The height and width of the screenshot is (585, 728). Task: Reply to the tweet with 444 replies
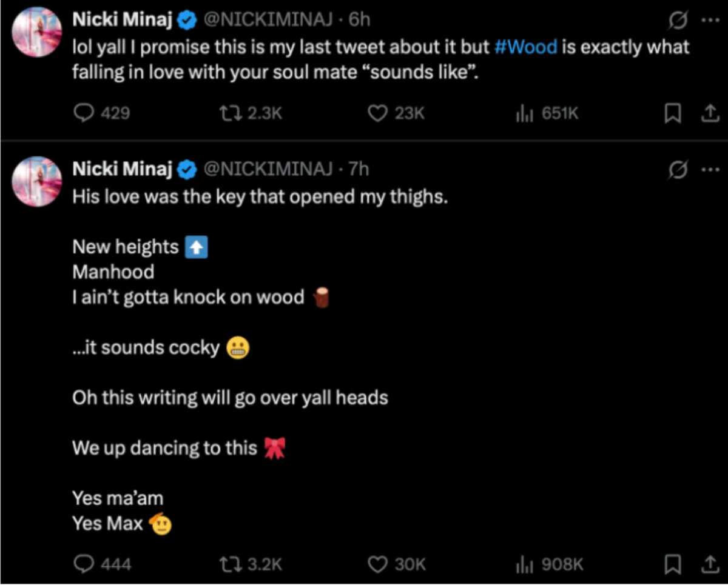[x=83, y=564]
